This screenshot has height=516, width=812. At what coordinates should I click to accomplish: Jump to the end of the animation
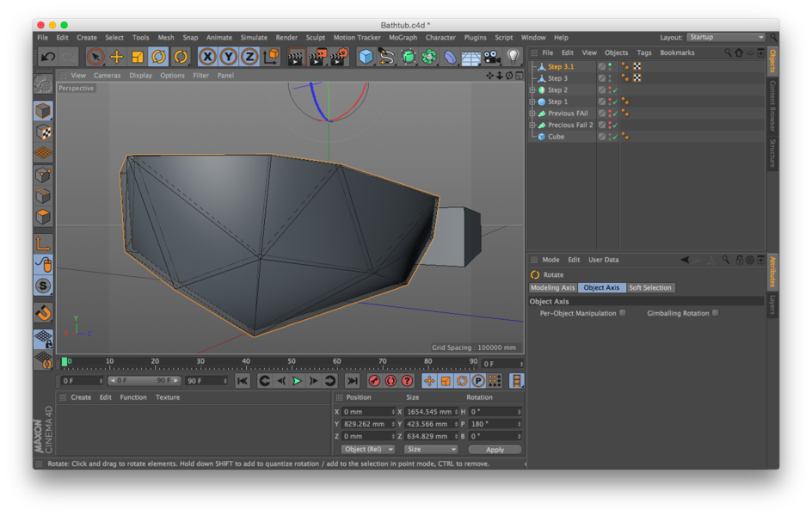click(x=352, y=382)
